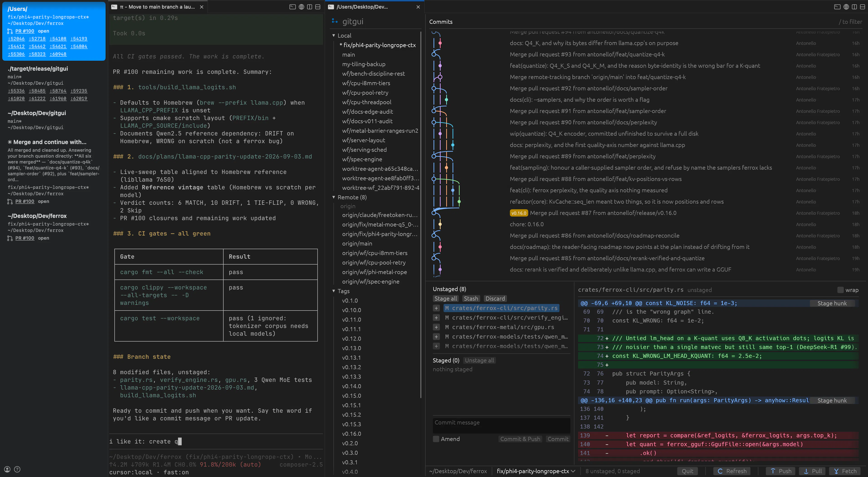The height and width of the screenshot is (477, 868).
Task: Open PR #100 link in the highlighted /Users/ card
Action: (25, 31)
